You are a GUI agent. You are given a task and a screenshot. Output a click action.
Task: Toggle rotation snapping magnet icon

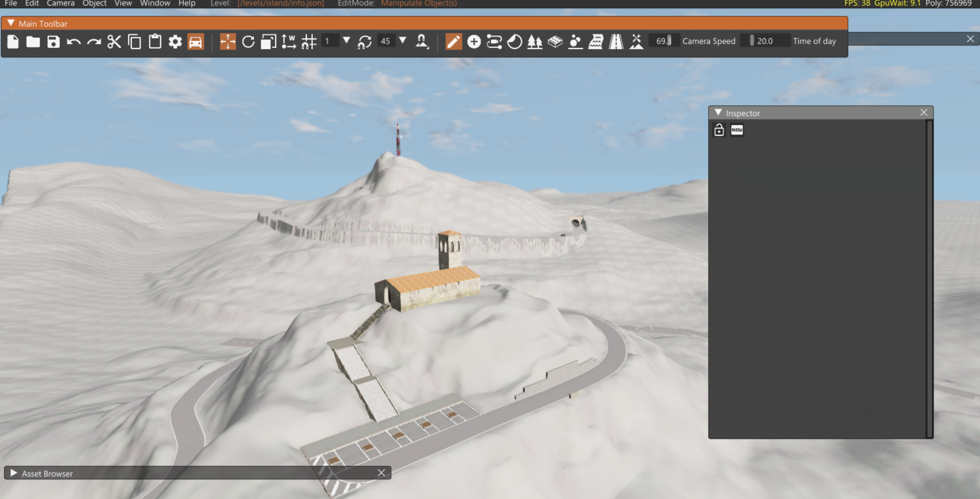(x=364, y=41)
